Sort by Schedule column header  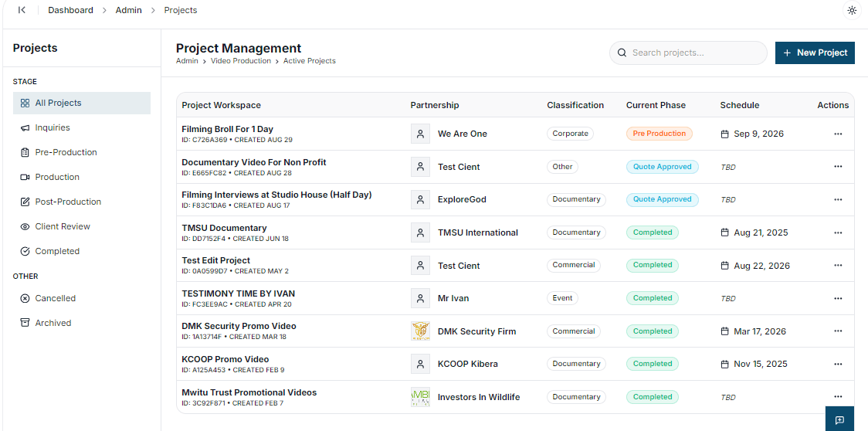tap(740, 105)
